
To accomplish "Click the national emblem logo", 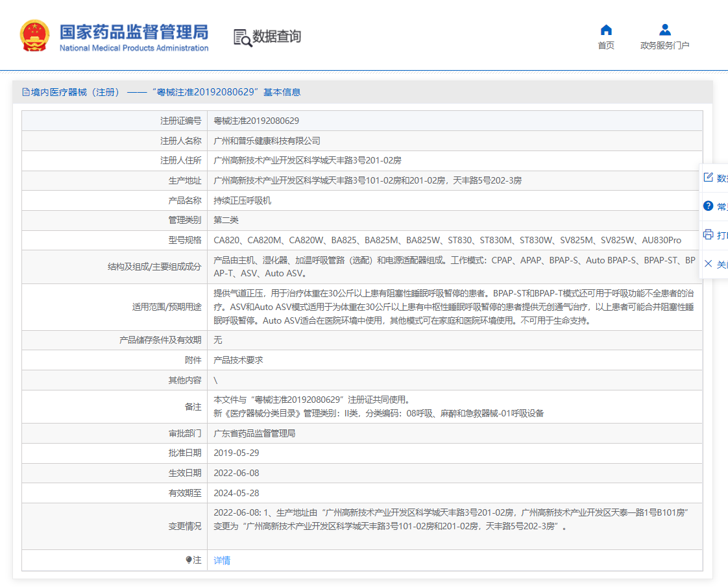I will click(x=34, y=36).
